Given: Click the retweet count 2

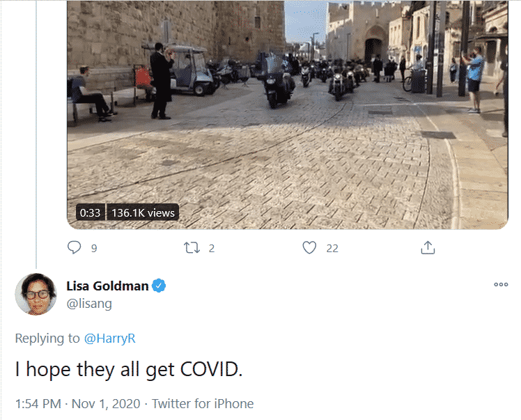Looking at the screenshot, I should tap(212, 248).
